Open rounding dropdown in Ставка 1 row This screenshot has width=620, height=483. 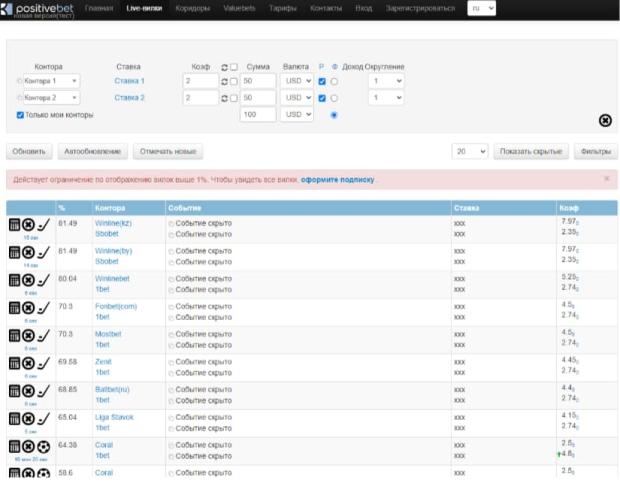click(x=386, y=81)
